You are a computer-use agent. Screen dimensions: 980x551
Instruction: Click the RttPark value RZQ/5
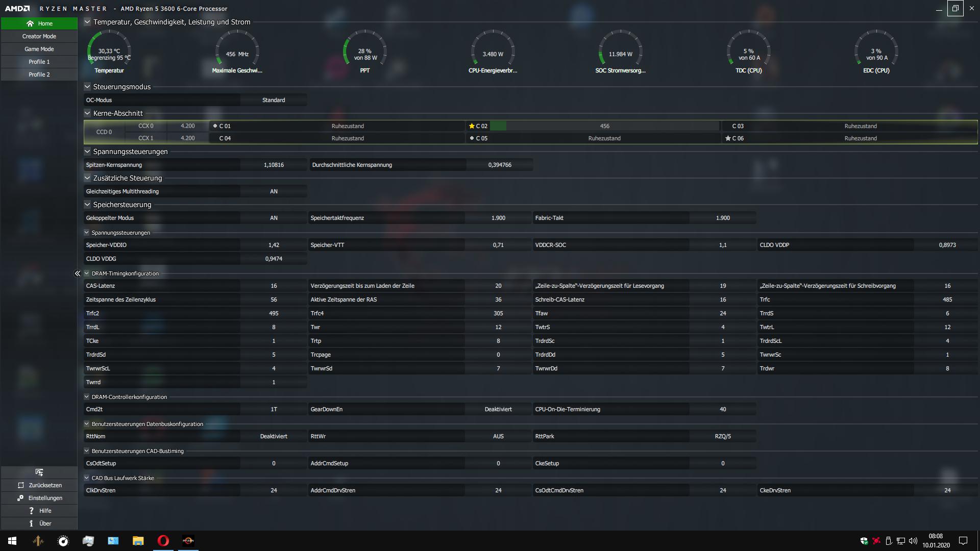point(723,436)
